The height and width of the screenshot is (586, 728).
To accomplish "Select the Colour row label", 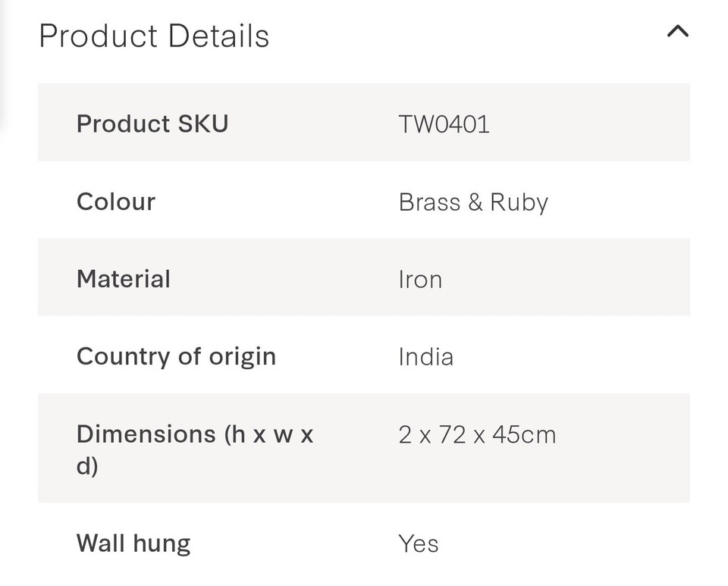I will [x=116, y=202].
